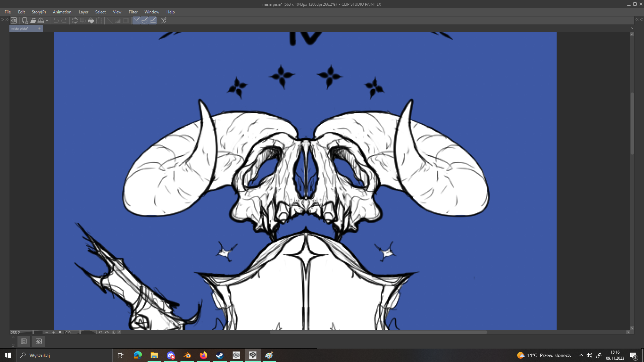Open the Edit menu
The height and width of the screenshot is (362, 644).
(x=21, y=12)
